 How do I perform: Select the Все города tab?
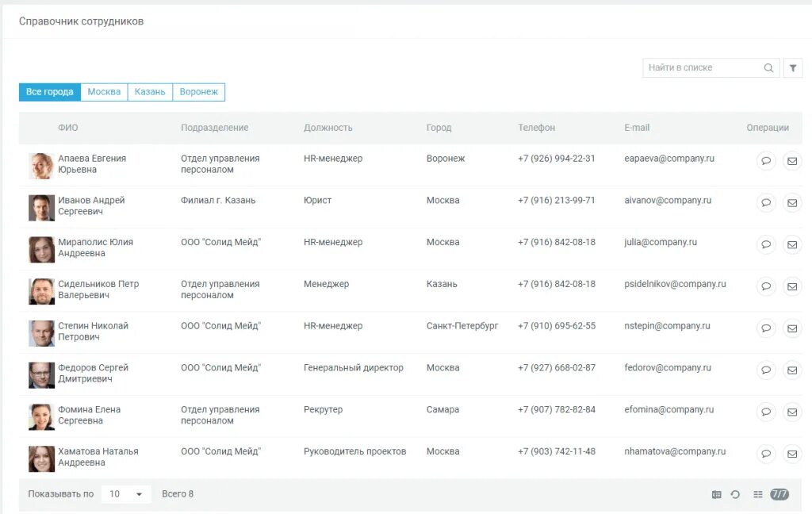[x=50, y=92]
